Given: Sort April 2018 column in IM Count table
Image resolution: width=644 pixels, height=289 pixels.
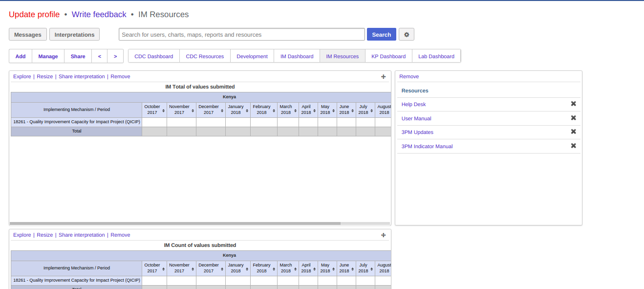Looking at the screenshot, I should pos(314,269).
